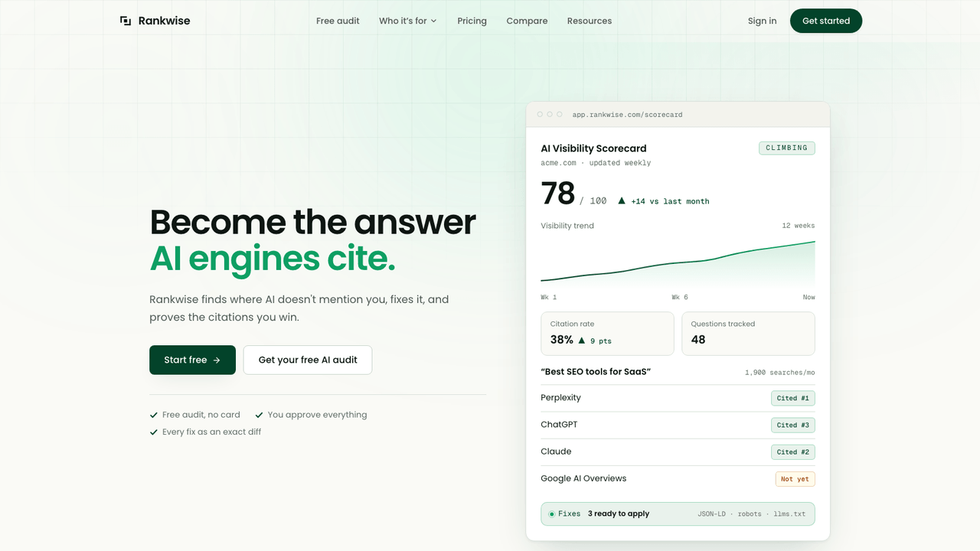980x551 pixels.
Task: Click Get your free AI audit button
Action: 308,360
